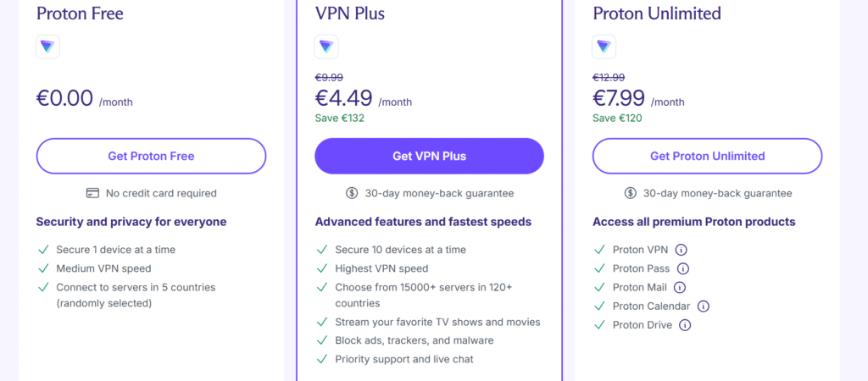This screenshot has width=868, height=381.
Task: Select the €4.49 VPN Plus price
Action: pos(343,98)
